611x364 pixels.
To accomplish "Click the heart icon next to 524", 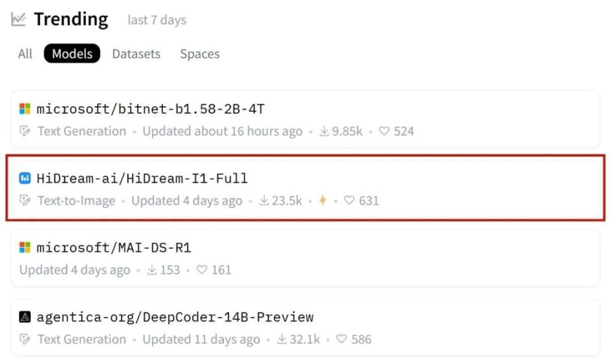I will (384, 131).
